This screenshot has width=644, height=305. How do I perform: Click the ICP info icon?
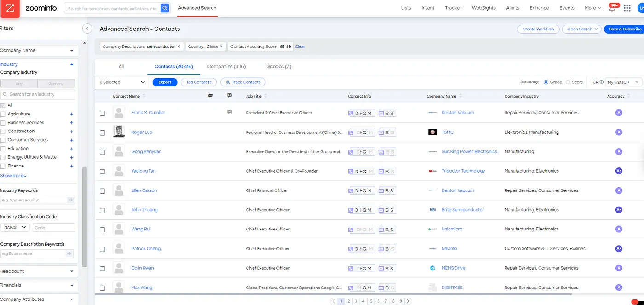click(x=602, y=82)
